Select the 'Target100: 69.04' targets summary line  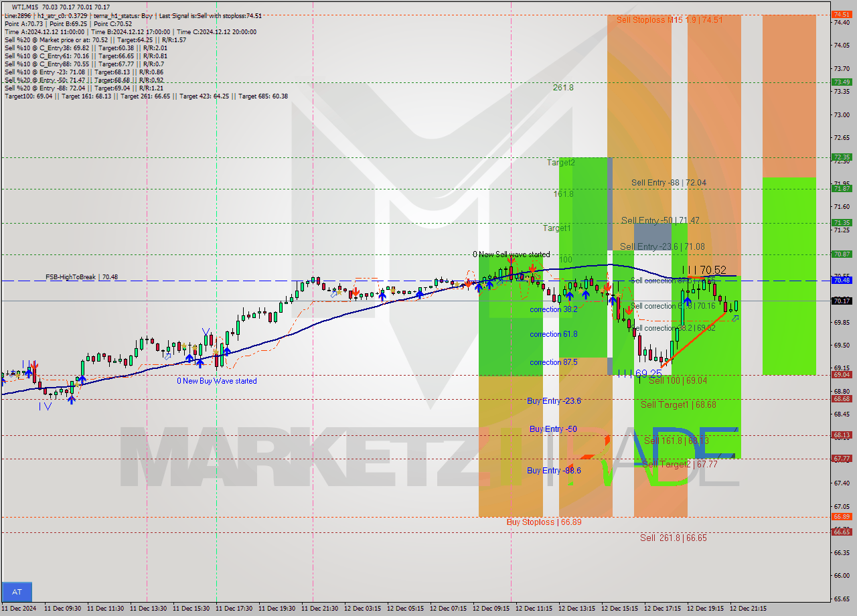(x=146, y=96)
